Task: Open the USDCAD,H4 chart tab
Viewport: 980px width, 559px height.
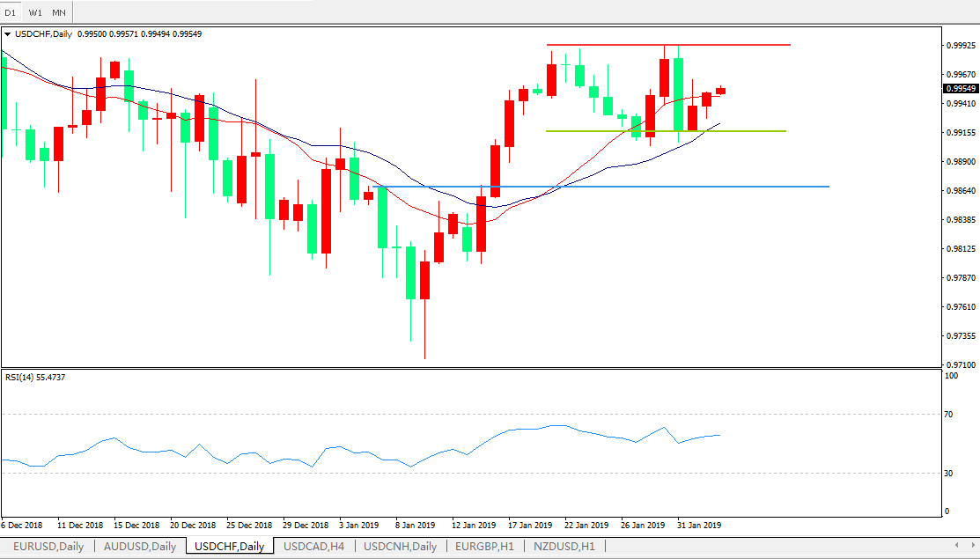Action: click(313, 547)
